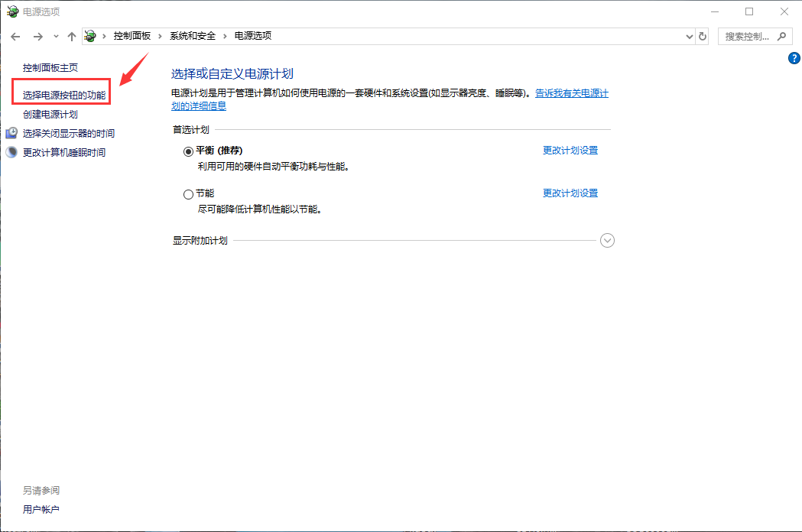Viewport: 802px width, 532px height.
Task: Click the search magnifier icon
Action: [781, 37]
